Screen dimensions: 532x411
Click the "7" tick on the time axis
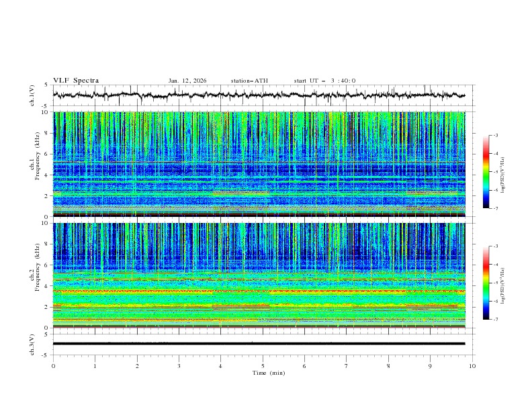click(x=347, y=366)
